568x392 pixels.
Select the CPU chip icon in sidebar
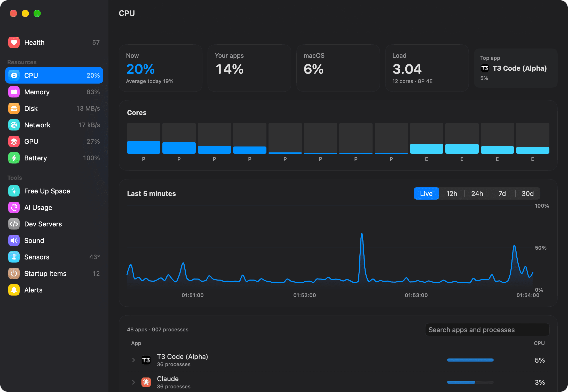(x=14, y=75)
